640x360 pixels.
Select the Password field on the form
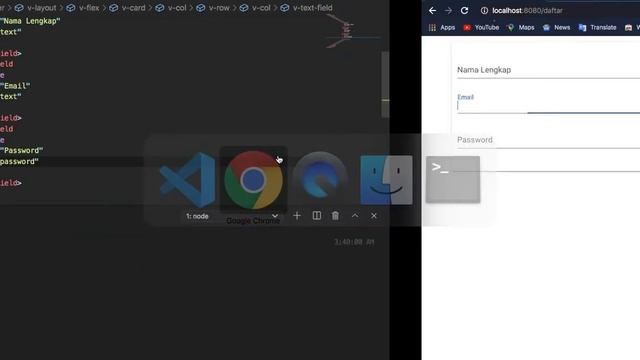tap(548, 140)
